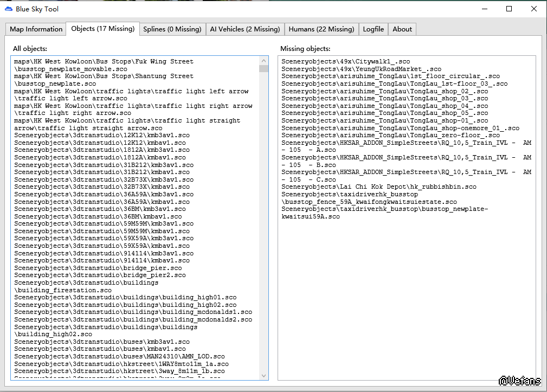
Task: Click the Citywalk1_.sco missing object line
Action: (x=345, y=62)
